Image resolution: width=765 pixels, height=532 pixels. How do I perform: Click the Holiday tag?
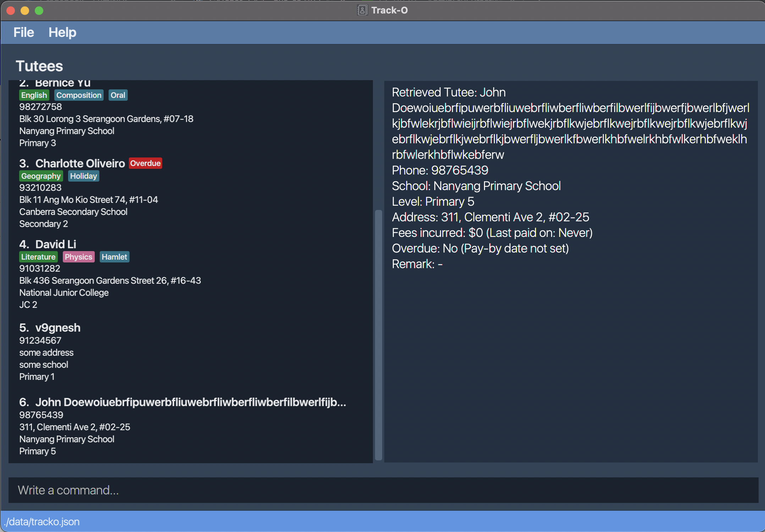83,176
